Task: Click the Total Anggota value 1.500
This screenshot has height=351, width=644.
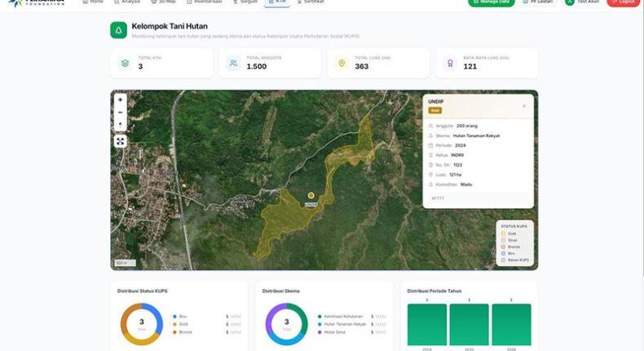Action: click(x=257, y=67)
